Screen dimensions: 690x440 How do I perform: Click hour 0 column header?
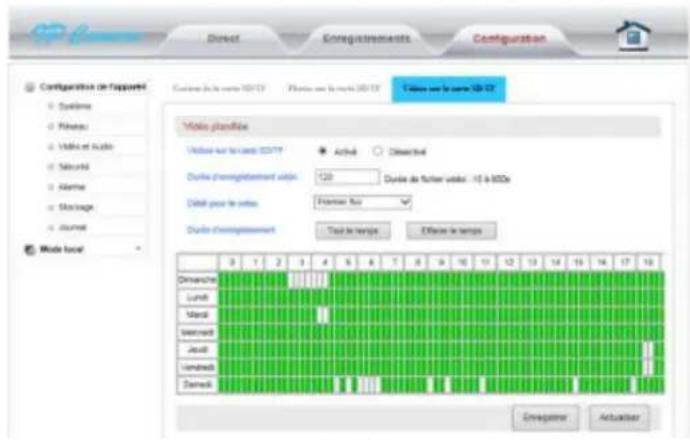click(x=232, y=263)
